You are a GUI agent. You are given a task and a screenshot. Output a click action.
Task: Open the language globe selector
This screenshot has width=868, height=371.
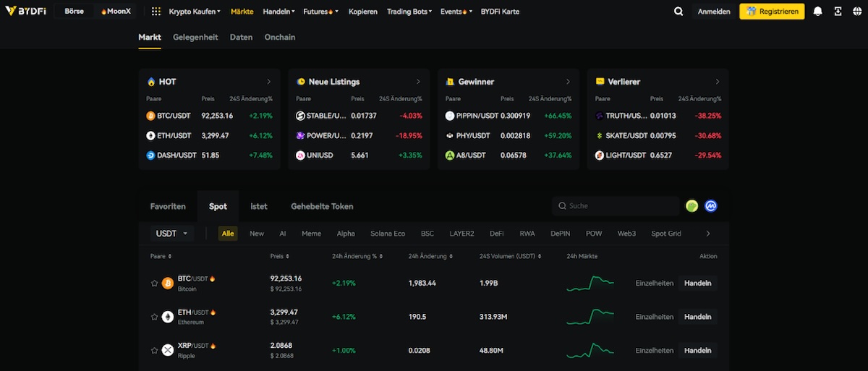pos(857,12)
